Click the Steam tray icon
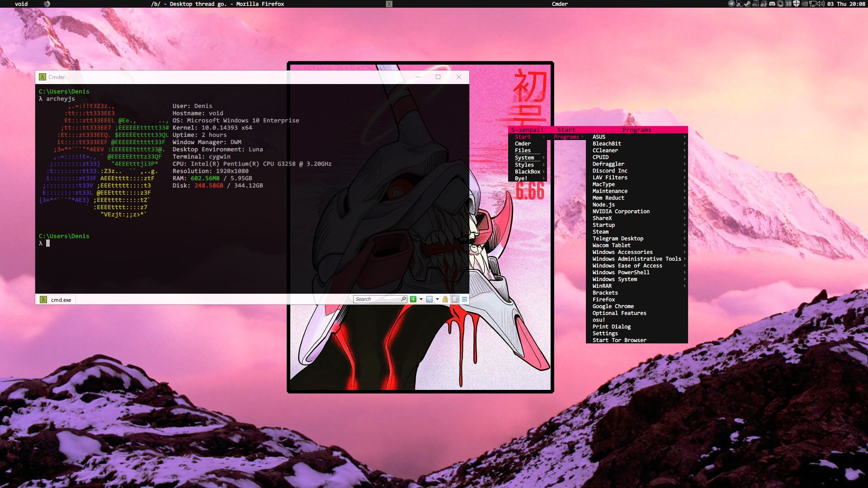868x488 pixels. point(747,4)
